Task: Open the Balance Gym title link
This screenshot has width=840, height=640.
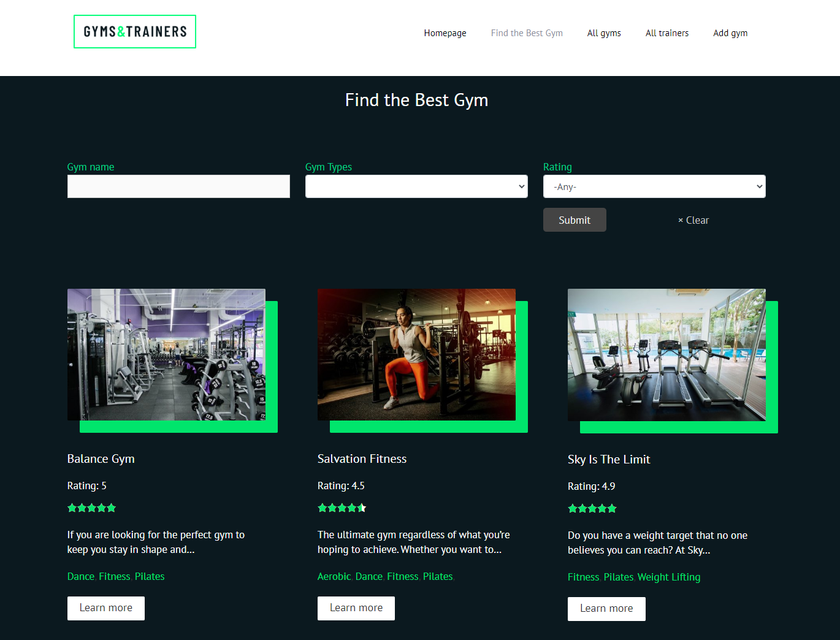Action: click(101, 459)
